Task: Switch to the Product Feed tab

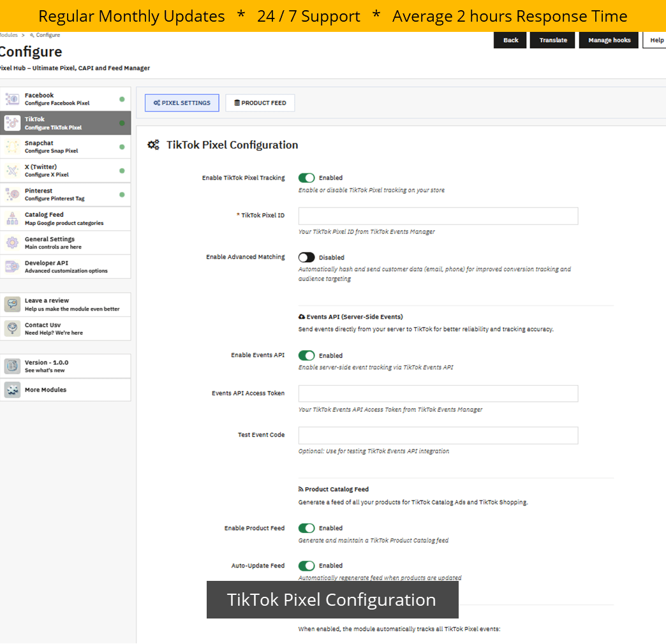Action: tap(260, 103)
